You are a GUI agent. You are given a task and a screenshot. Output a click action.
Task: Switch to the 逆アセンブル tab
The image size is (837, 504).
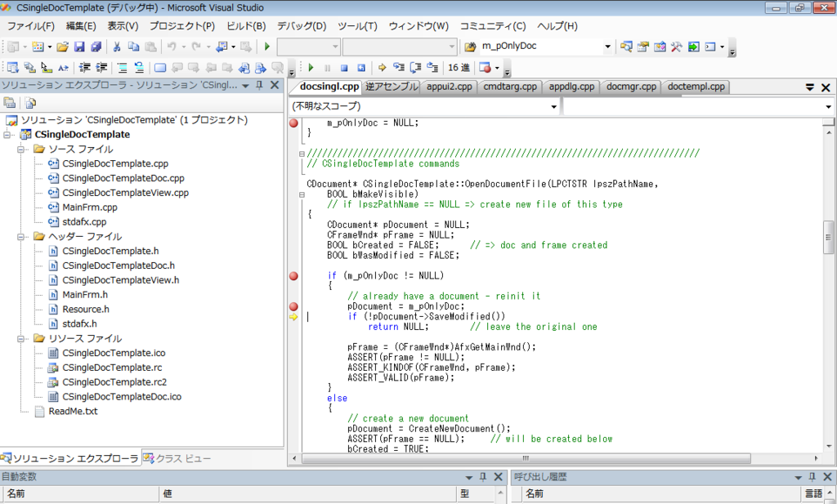[x=392, y=87]
